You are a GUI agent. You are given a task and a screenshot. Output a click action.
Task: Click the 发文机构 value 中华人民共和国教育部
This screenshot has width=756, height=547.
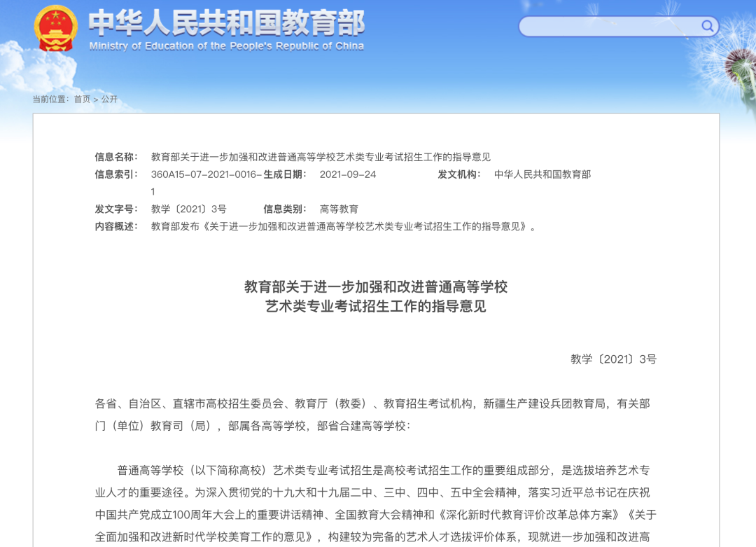click(x=542, y=175)
